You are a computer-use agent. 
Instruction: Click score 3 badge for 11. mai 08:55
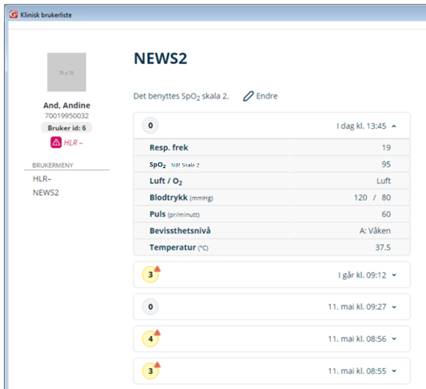[151, 371]
